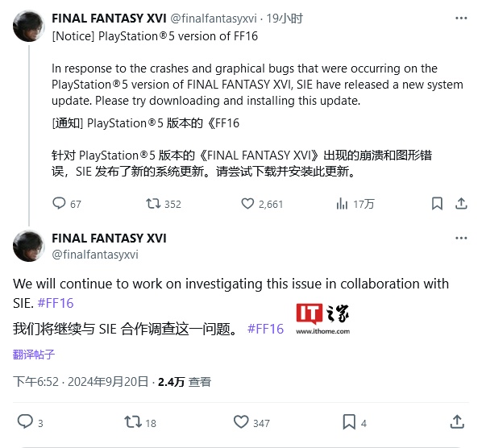Like the first tweet with 2,661 likes
The image size is (482, 448).
(x=262, y=204)
